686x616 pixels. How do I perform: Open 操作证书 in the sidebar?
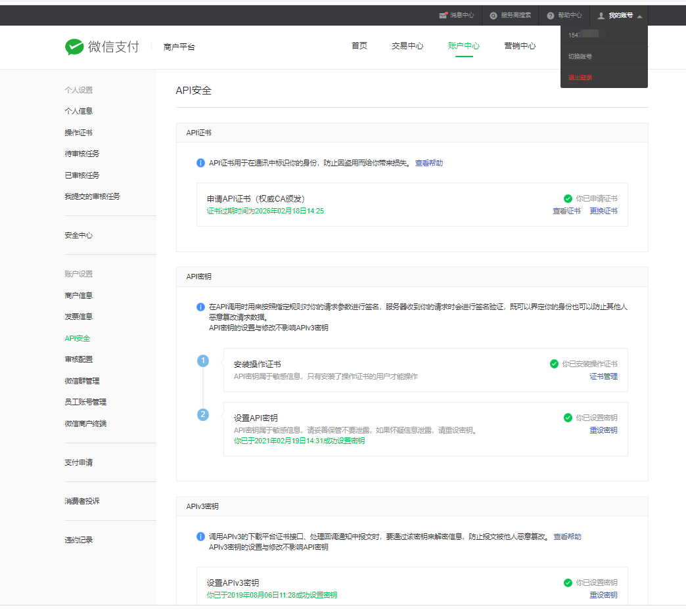[x=79, y=133]
